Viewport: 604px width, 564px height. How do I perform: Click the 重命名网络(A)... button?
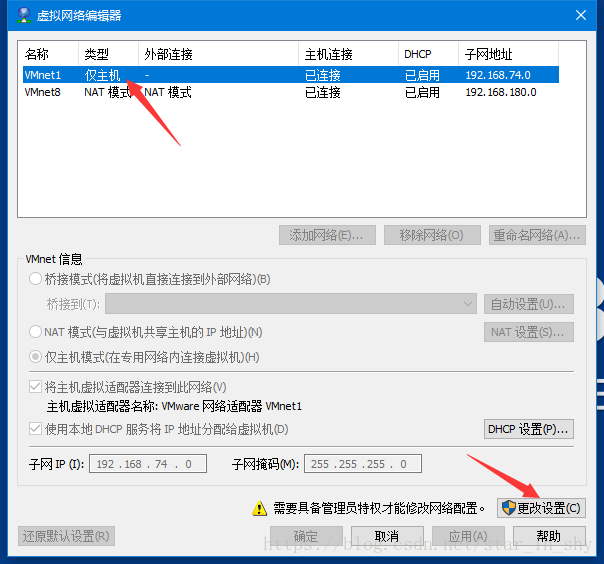537,235
